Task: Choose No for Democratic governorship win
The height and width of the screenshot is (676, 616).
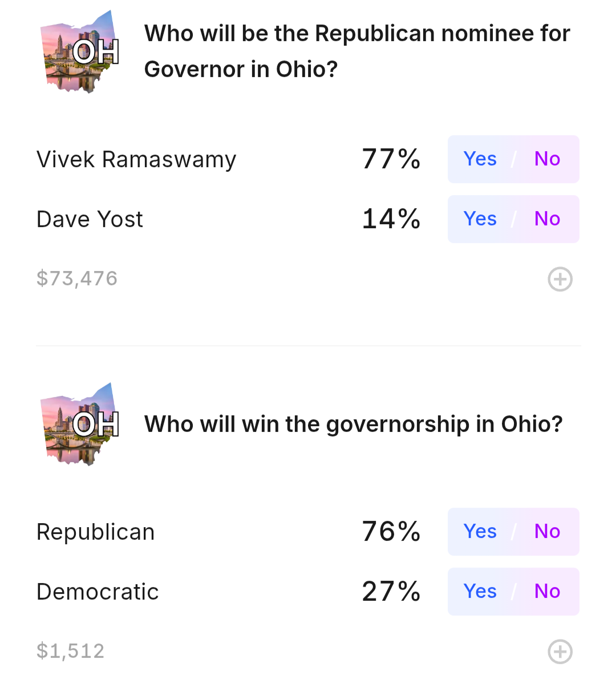Action: [x=547, y=592]
